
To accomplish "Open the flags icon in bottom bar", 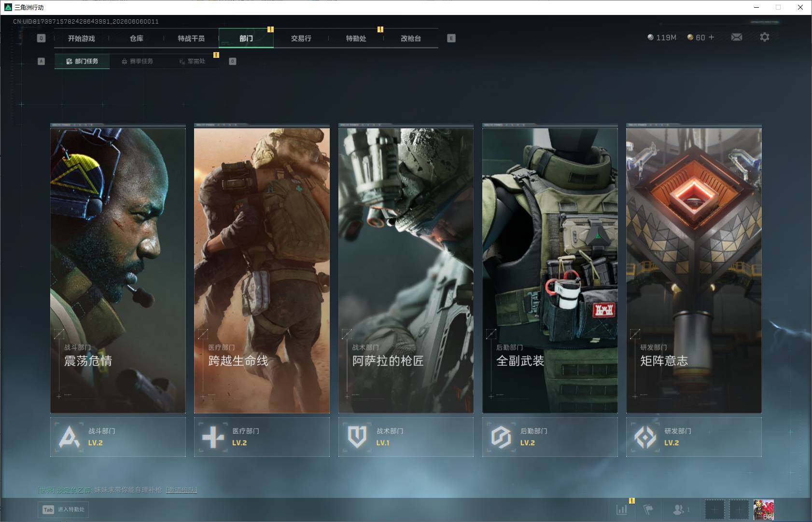I will pos(648,509).
